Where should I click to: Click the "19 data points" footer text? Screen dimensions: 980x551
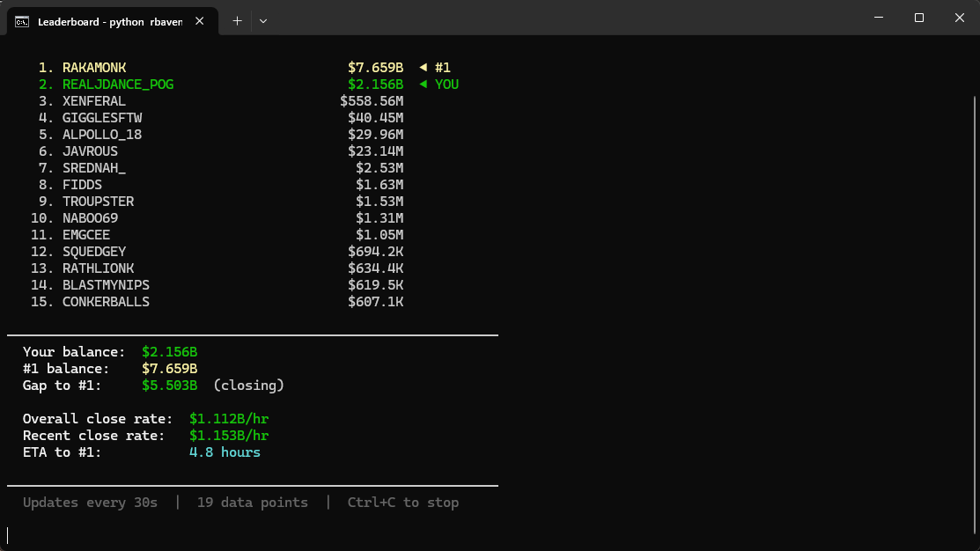[x=253, y=503]
